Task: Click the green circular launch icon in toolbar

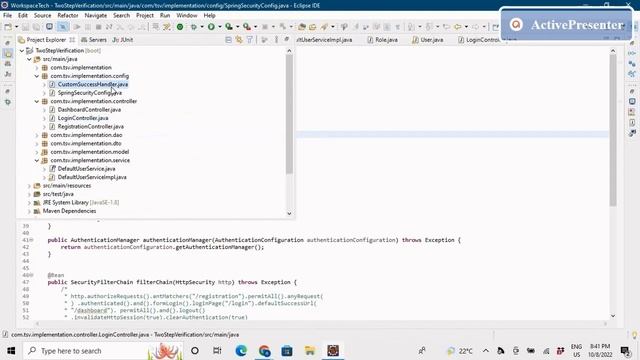Action: click(x=180, y=27)
